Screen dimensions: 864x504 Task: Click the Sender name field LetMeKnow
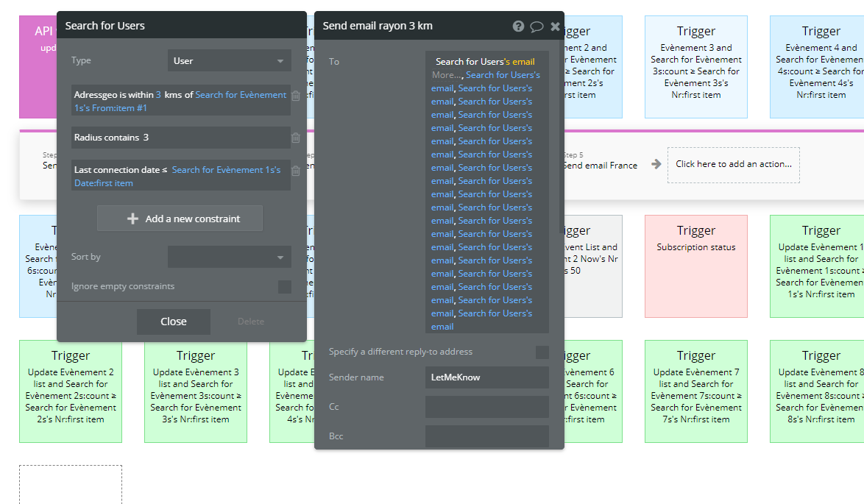pos(487,377)
